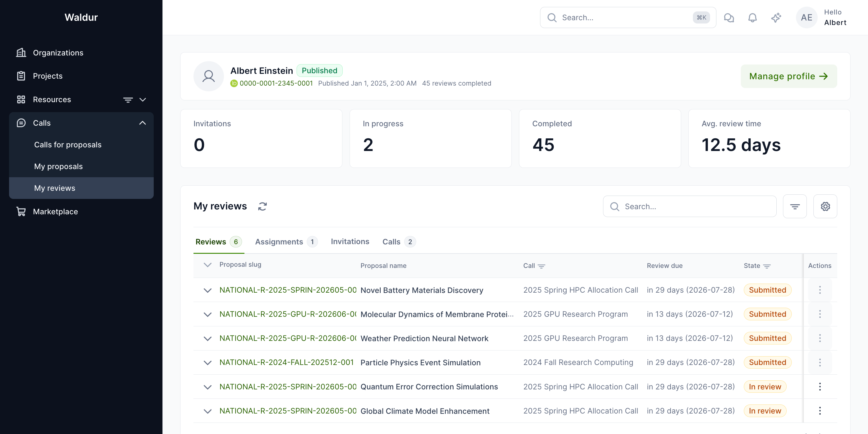Refresh the My reviews table

pyautogui.click(x=263, y=206)
